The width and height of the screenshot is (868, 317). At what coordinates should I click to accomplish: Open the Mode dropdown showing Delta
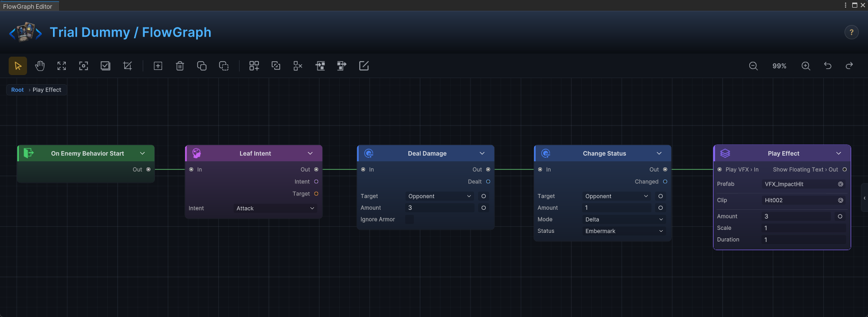pos(624,220)
